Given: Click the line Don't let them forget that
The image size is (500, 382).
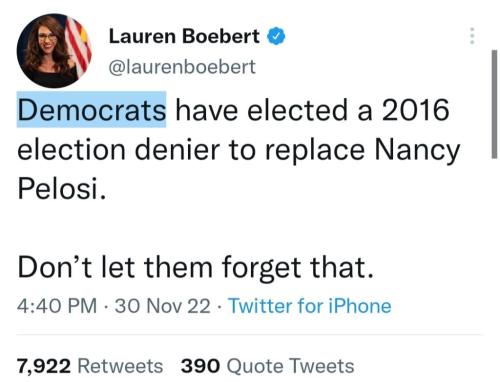Looking at the screenshot, I should (195, 267).
